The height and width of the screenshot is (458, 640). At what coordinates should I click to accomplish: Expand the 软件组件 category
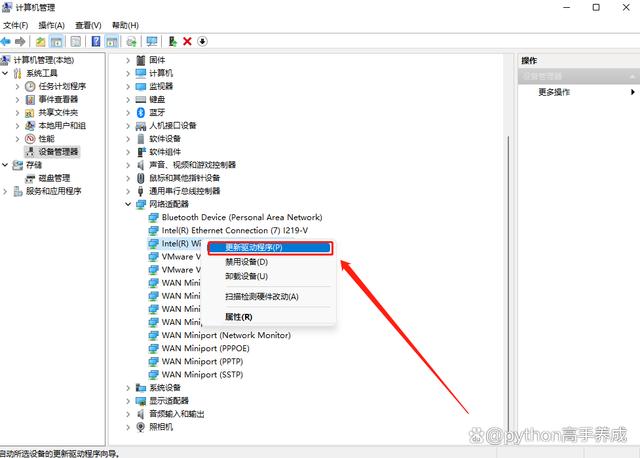tap(128, 151)
